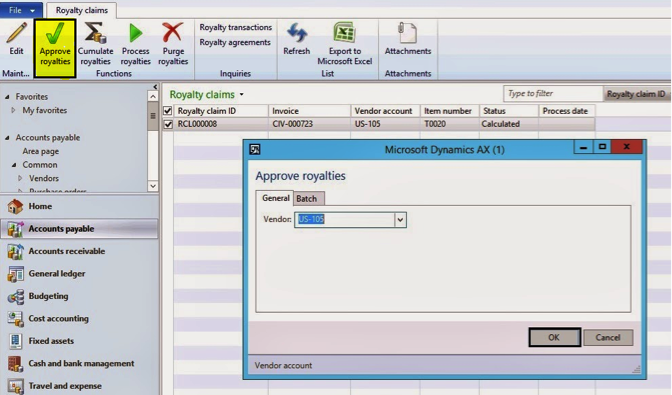672x395 pixels.
Task: Start Process royalties green arrow
Action: (x=135, y=33)
